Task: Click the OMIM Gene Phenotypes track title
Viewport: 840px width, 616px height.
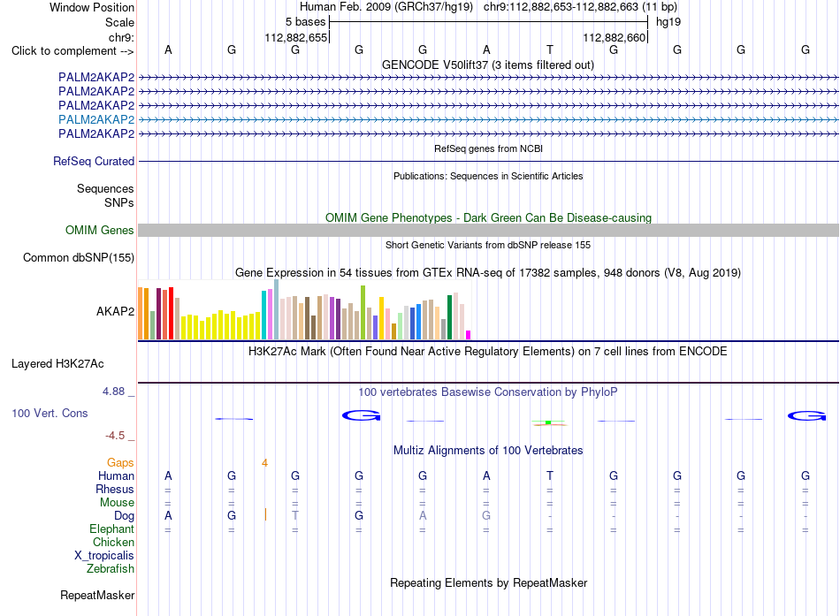Action: pos(488,218)
